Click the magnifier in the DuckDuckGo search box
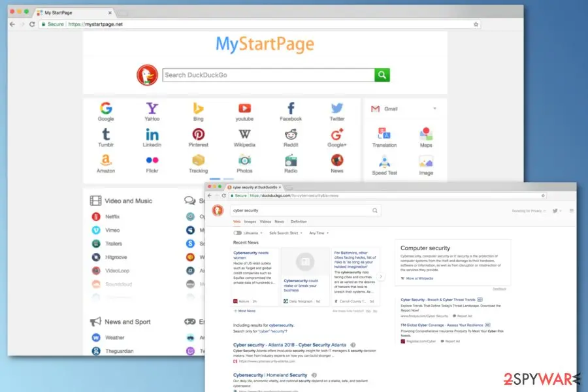 tap(374, 210)
